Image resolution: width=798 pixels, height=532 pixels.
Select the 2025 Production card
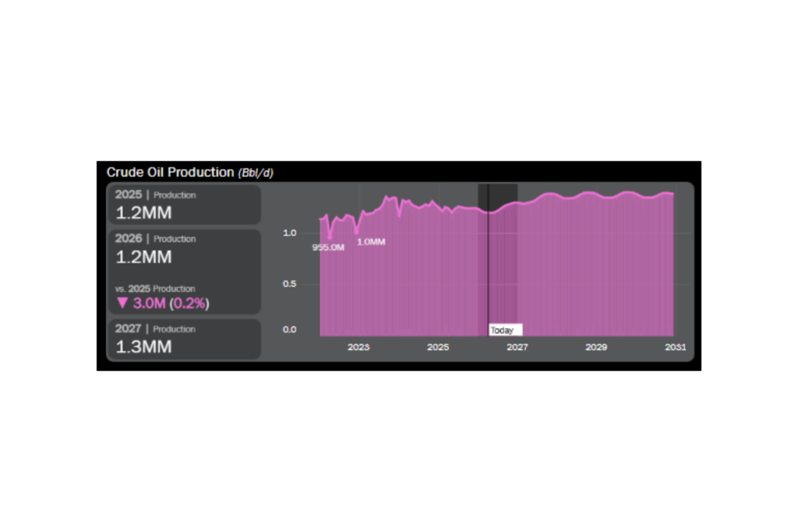pos(183,204)
